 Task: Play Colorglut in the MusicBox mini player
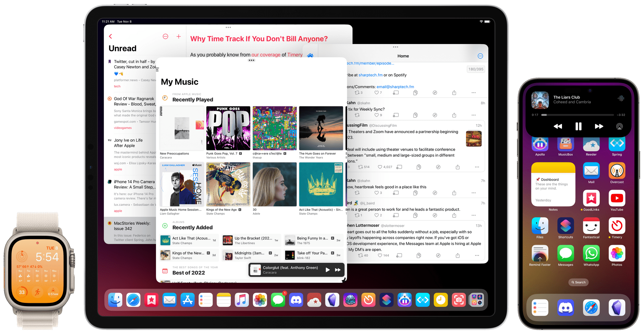(x=327, y=270)
